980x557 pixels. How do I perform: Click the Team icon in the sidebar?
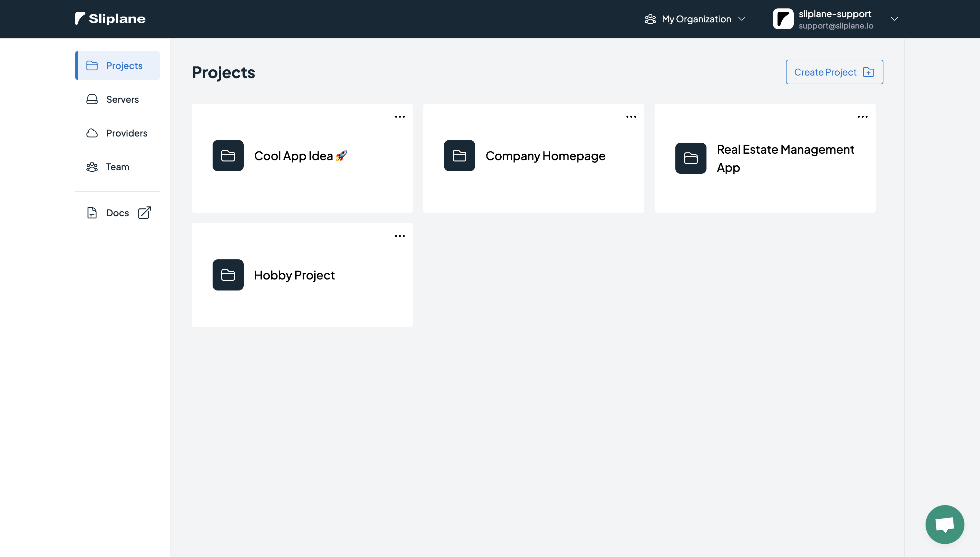pyautogui.click(x=92, y=167)
